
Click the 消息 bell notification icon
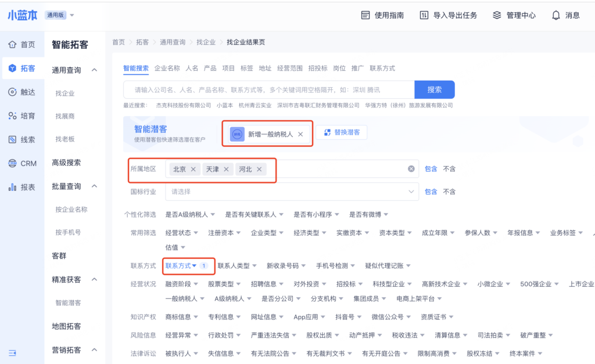556,15
